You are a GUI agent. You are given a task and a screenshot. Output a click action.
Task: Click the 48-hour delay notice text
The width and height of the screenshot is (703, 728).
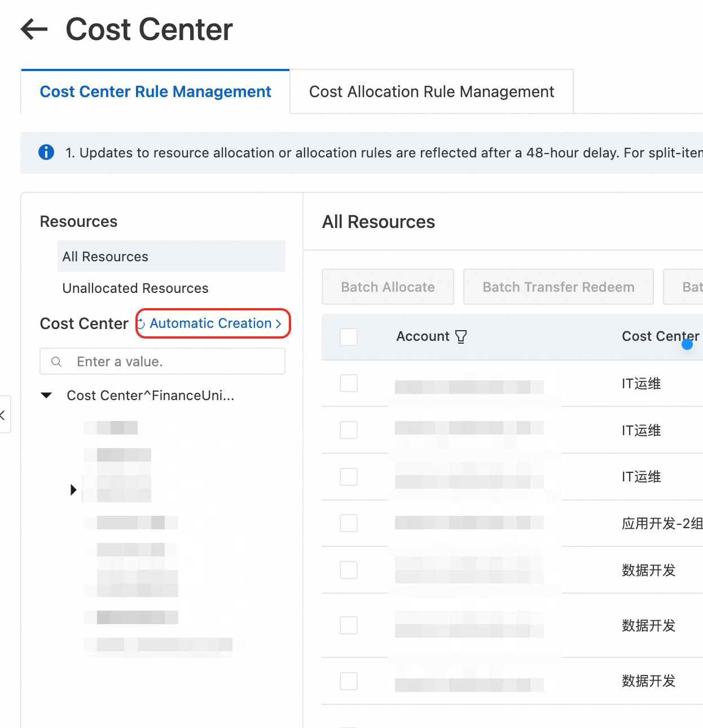pos(384,153)
